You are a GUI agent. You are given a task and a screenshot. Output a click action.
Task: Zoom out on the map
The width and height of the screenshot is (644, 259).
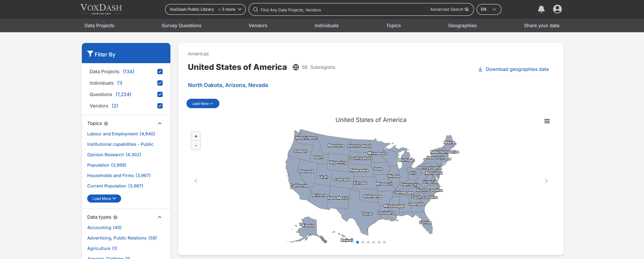pyautogui.click(x=196, y=145)
